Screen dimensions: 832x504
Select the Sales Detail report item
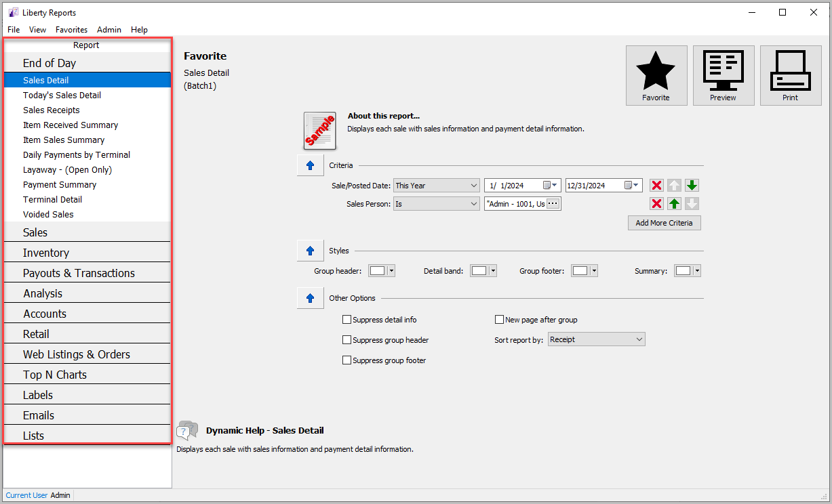(x=87, y=80)
